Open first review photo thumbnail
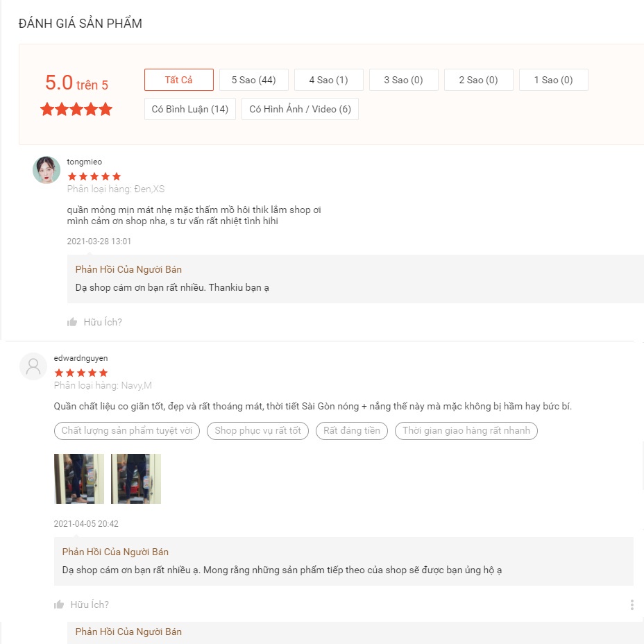This screenshot has width=644, height=644. [x=79, y=478]
